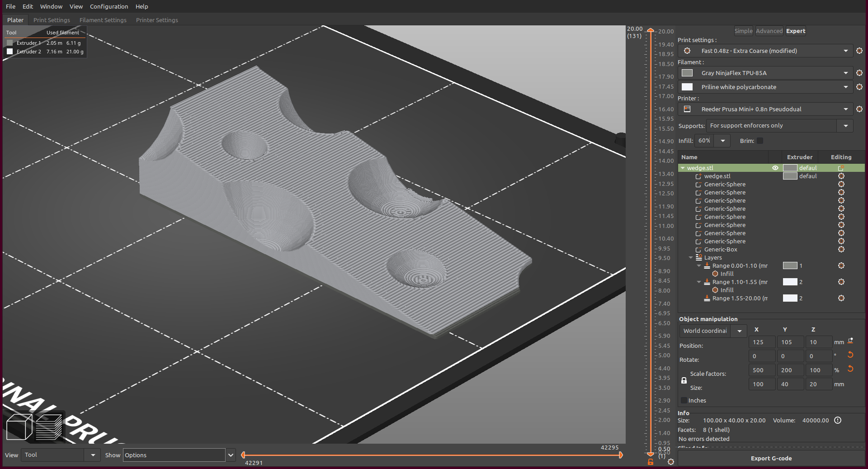Switch to Print Settings tab

pos(52,20)
